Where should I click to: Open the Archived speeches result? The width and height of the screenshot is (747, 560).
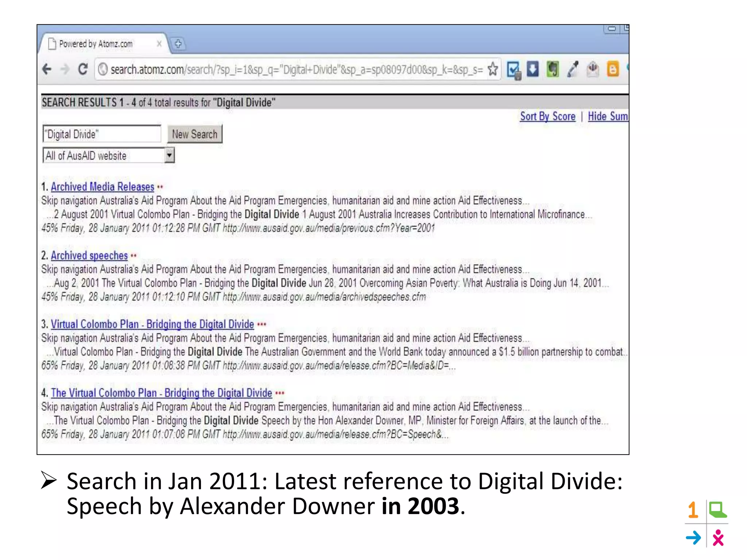coord(89,256)
